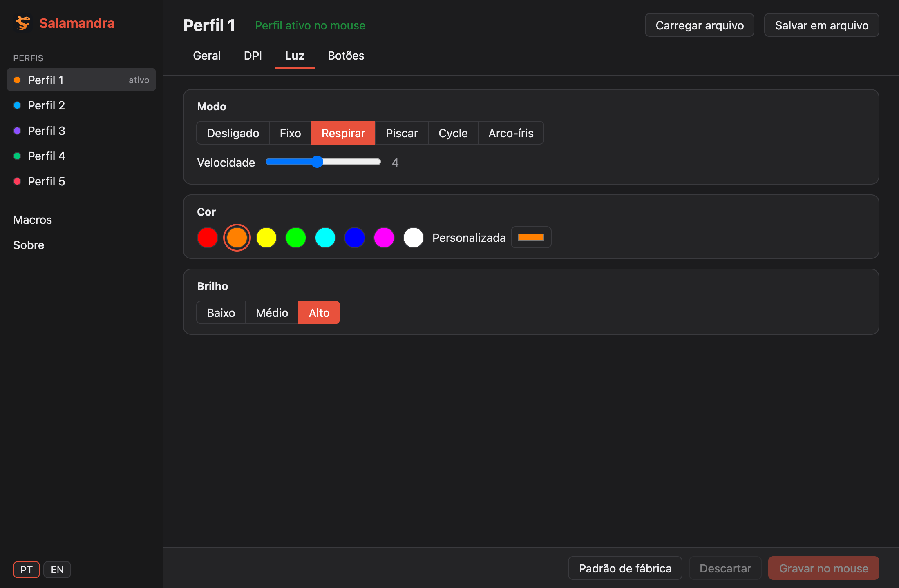Click Gravar no mouse button
899x588 pixels.
point(824,568)
